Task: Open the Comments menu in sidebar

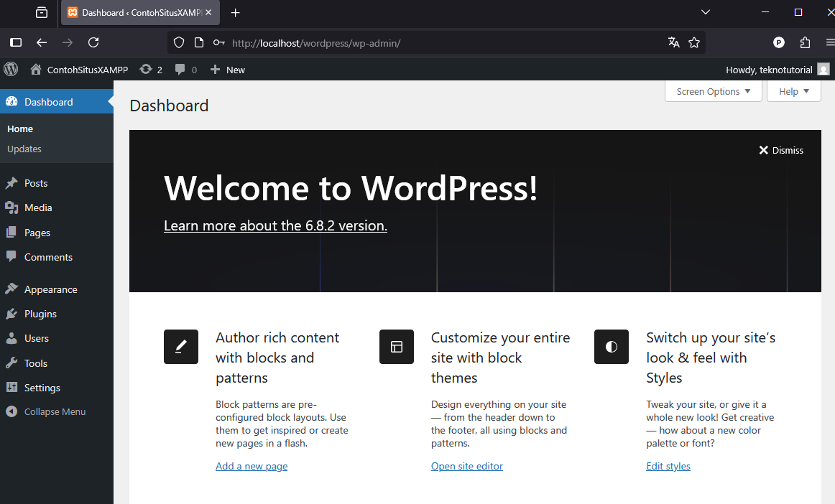Action: pyautogui.click(x=57, y=257)
